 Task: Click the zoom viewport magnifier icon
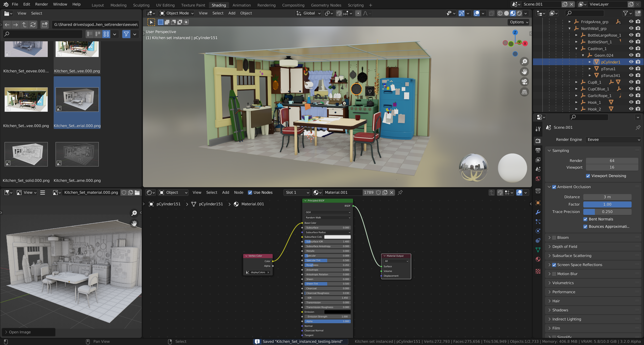pos(524,62)
